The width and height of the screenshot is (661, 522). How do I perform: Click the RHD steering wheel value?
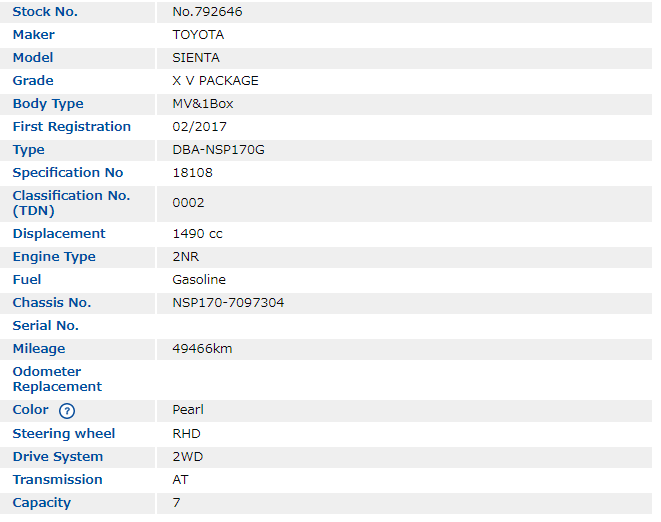pyautogui.click(x=186, y=434)
